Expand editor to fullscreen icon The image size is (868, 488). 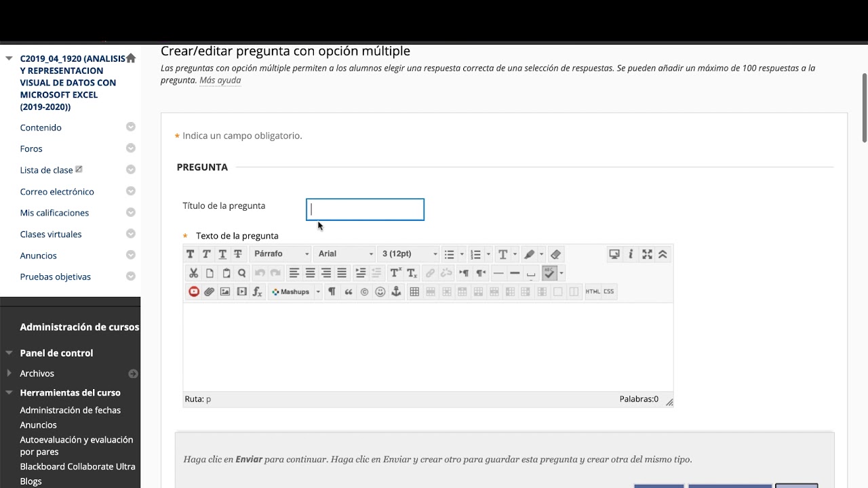click(x=647, y=254)
